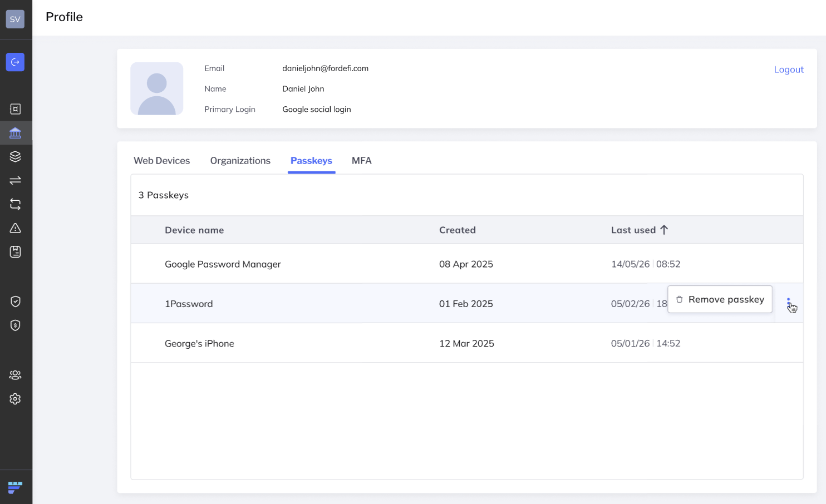826x504 pixels.
Task: Click the 14/05/26 08:52 last used value
Action: [x=646, y=264]
